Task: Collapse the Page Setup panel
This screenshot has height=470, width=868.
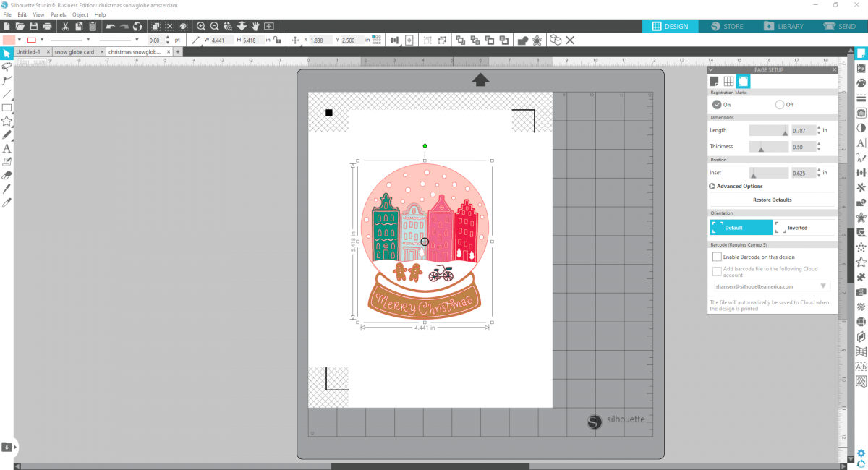Action: pos(711,69)
